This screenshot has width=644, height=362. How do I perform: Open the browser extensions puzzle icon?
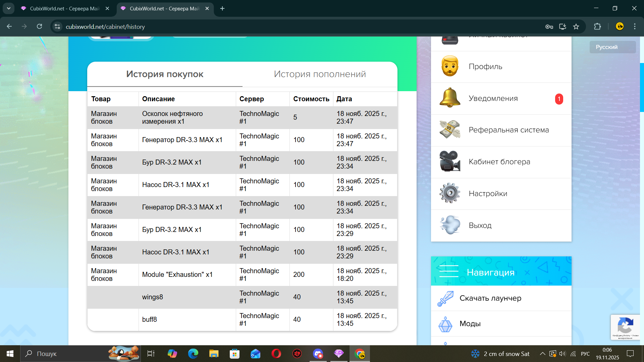(597, 26)
